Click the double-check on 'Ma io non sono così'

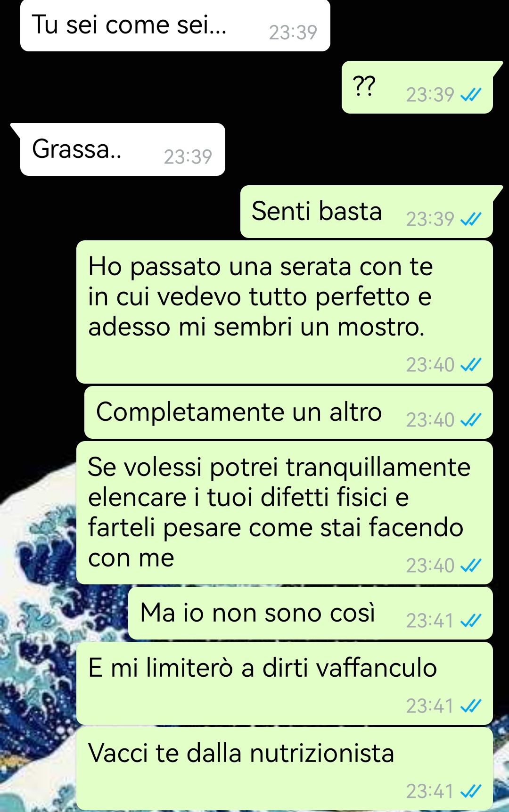click(471, 621)
